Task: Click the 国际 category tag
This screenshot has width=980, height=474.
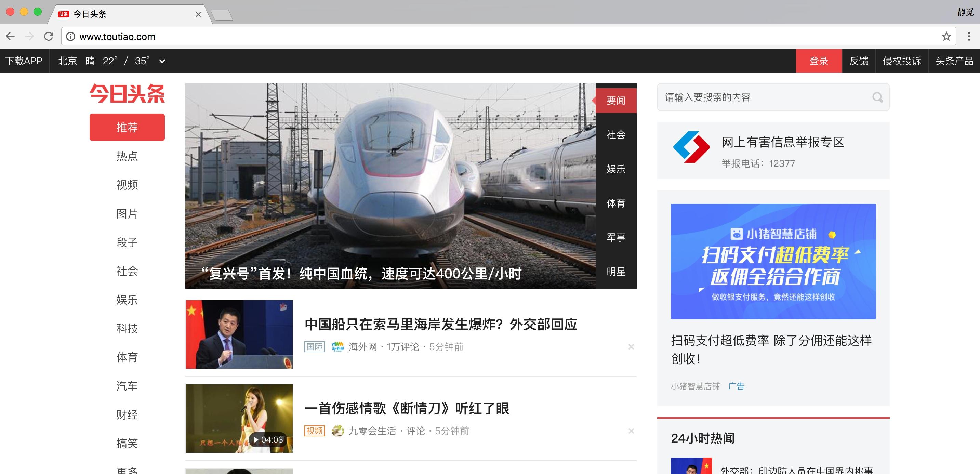Action: [315, 346]
